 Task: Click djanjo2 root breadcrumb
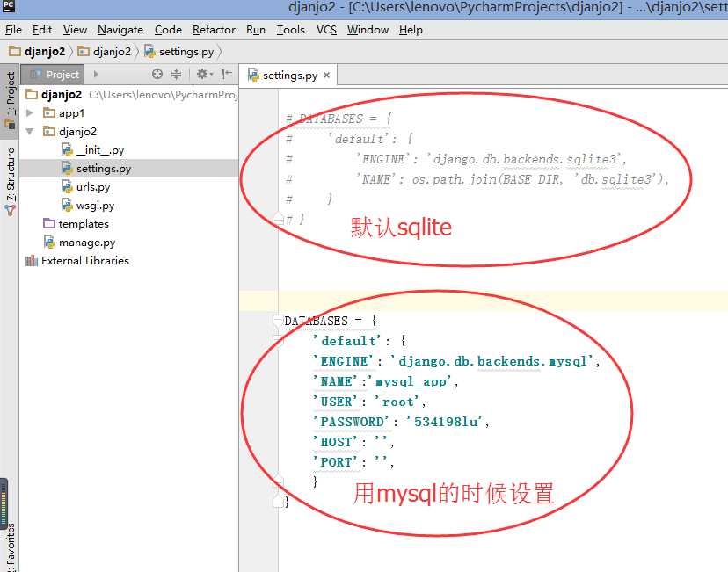click(37, 51)
